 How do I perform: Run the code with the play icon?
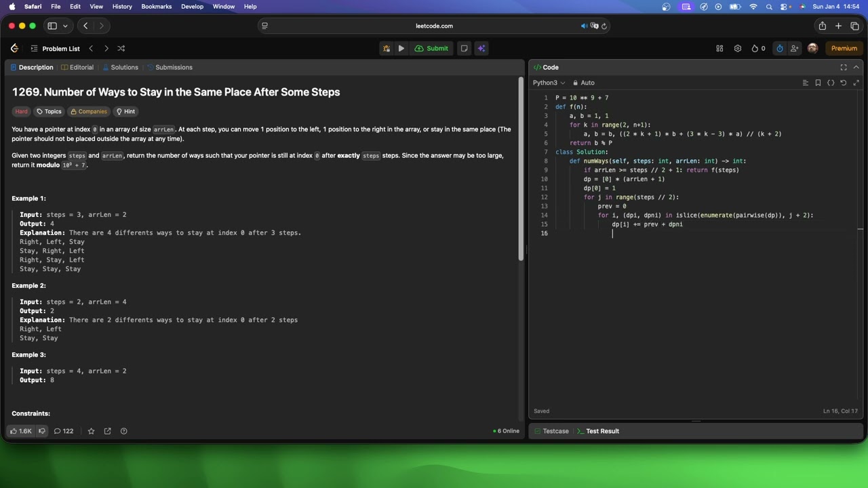(401, 48)
